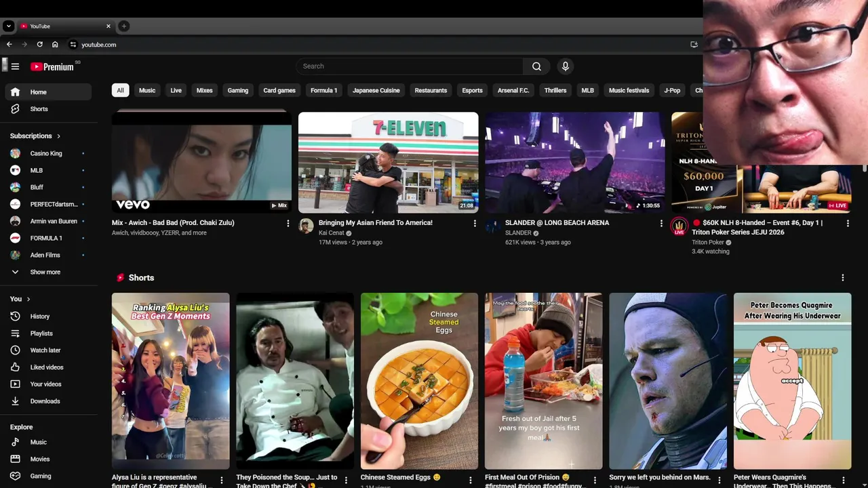
Task: Open Your videos in sidebar
Action: pos(47,384)
